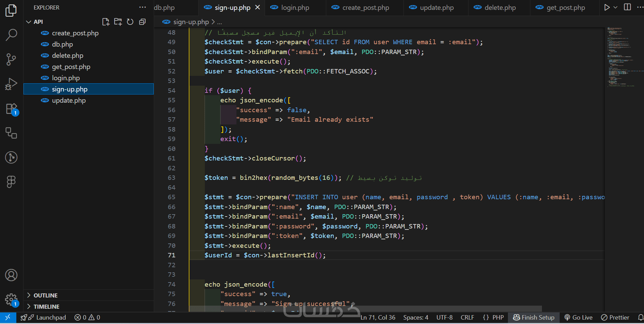Open delete.php in the file tree
The height and width of the screenshot is (324, 644).
click(88, 55)
